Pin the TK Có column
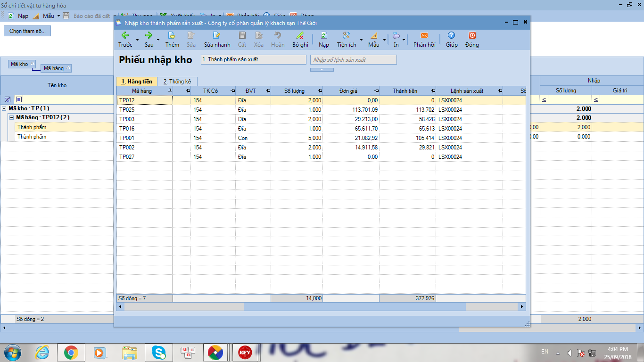This screenshot has width=644, height=362. [232, 90]
